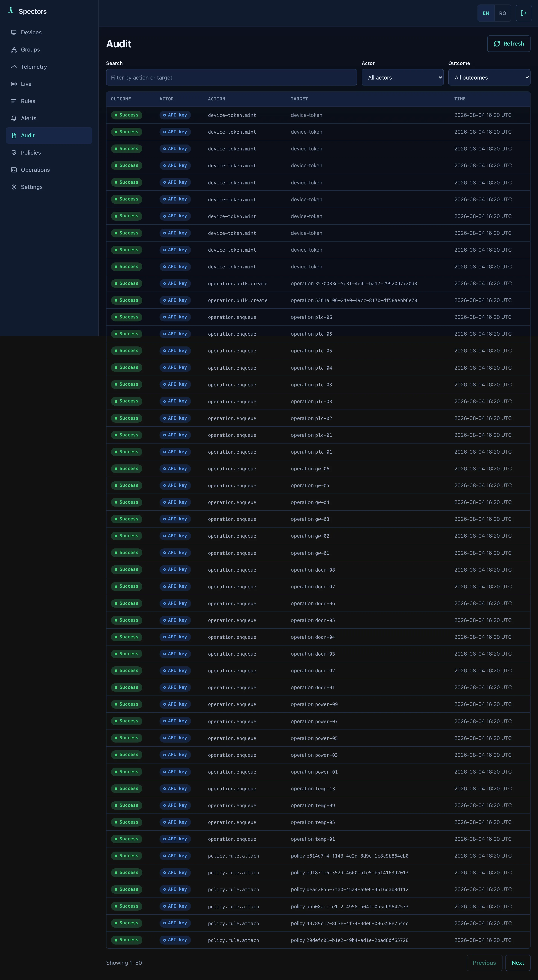Go to the Settings page

click(x=49, y=187)
